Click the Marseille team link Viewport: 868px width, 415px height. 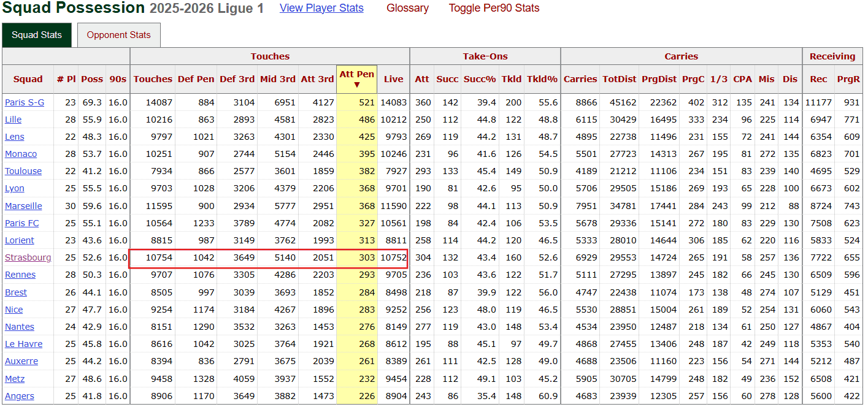pos(23,206)
